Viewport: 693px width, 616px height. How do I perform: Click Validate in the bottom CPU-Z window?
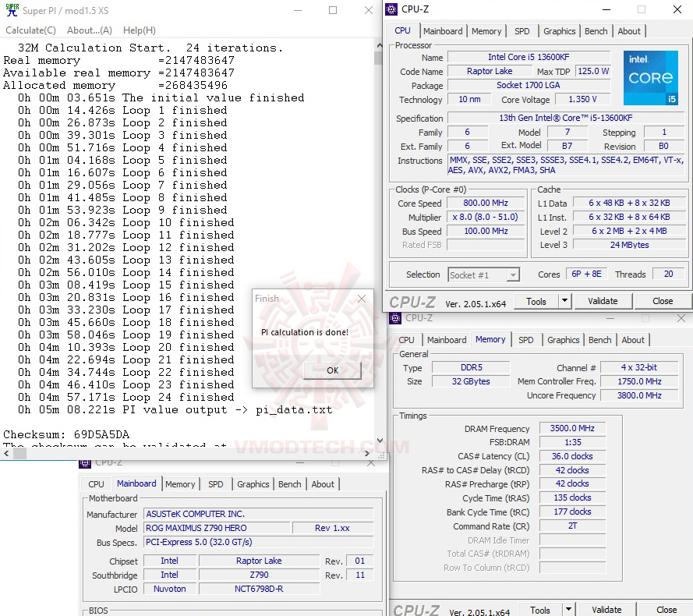606,609
